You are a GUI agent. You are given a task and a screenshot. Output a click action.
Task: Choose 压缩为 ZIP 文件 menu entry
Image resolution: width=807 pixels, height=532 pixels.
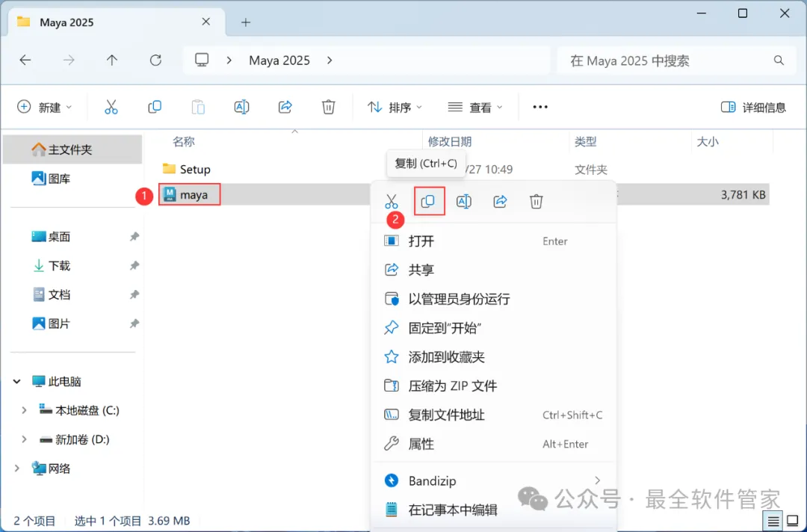[493, 386]
